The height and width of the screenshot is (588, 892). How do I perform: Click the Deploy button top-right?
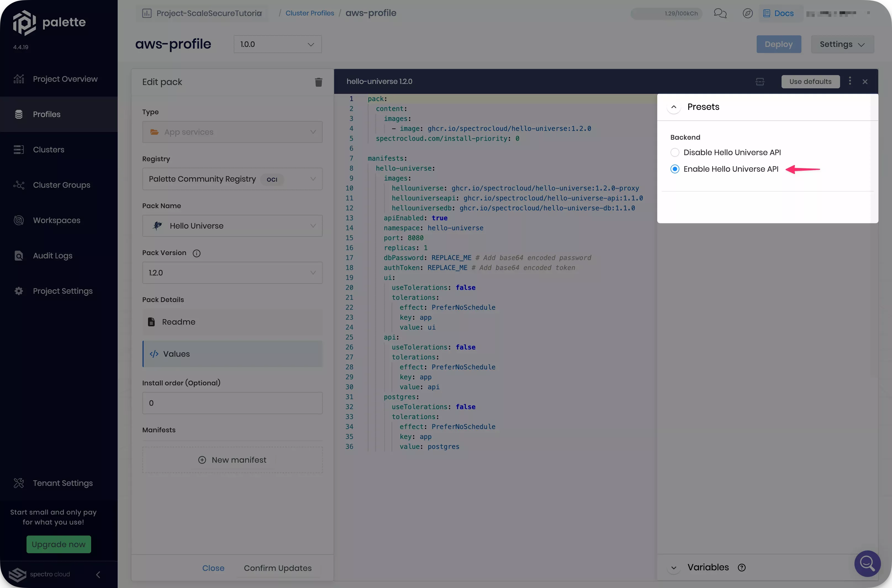tap(779, 44)
